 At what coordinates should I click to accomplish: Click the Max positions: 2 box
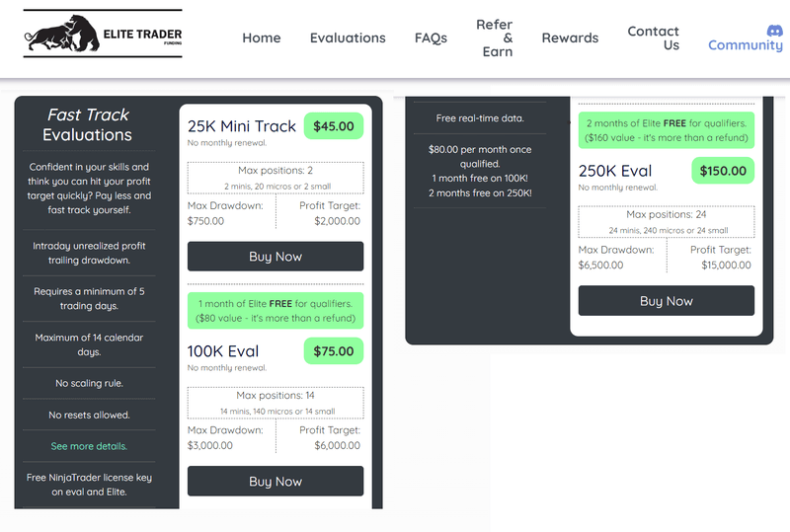[x=276, y=178]
